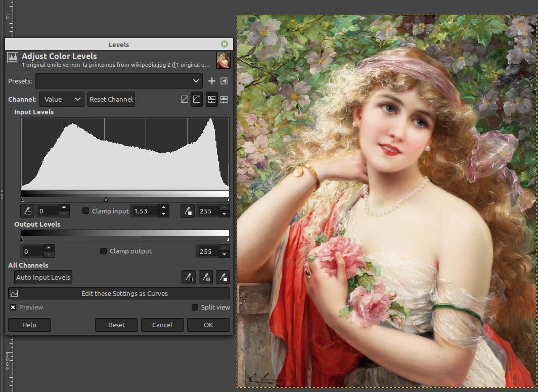The image size is (538, 392).
Task: Decrease the high input level 255
Action: tap(225, 214)
